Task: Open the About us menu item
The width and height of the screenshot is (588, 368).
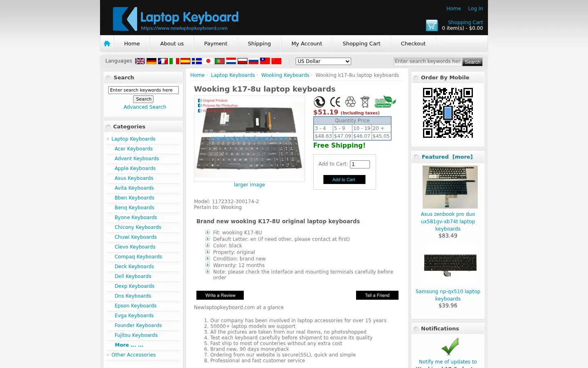Action: (x=172, y=43)
